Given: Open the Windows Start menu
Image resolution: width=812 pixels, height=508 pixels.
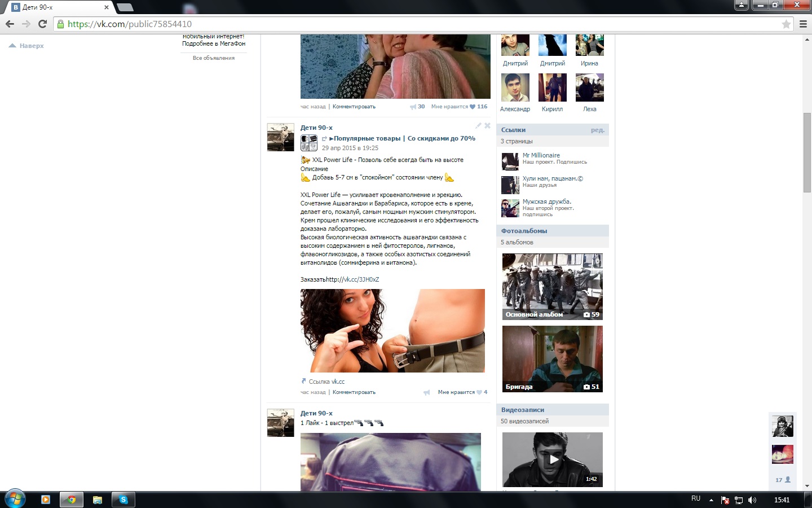Looking at the screenshot, I should (x=15, y=499).
